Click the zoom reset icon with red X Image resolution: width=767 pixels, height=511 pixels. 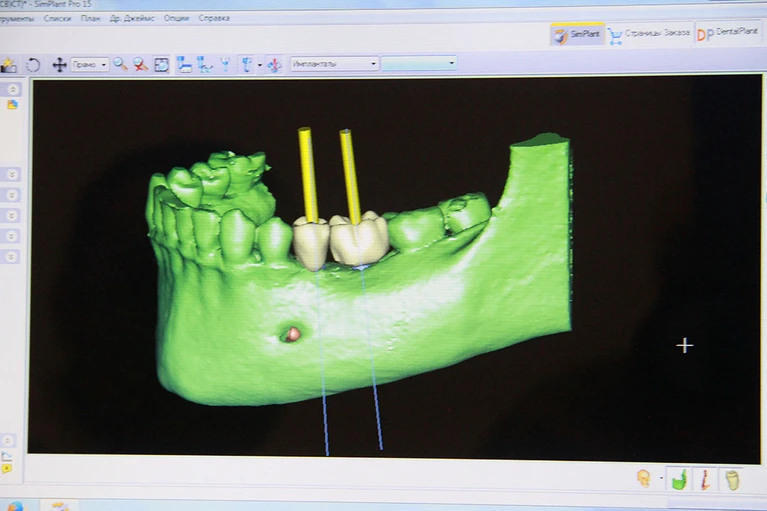coord(140,64)
